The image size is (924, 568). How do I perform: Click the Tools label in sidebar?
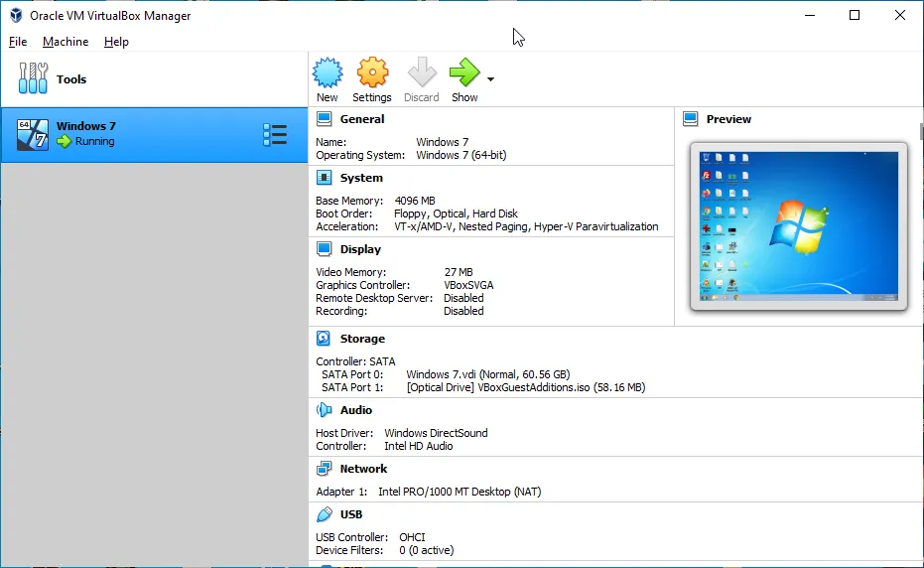coord(71,79)
